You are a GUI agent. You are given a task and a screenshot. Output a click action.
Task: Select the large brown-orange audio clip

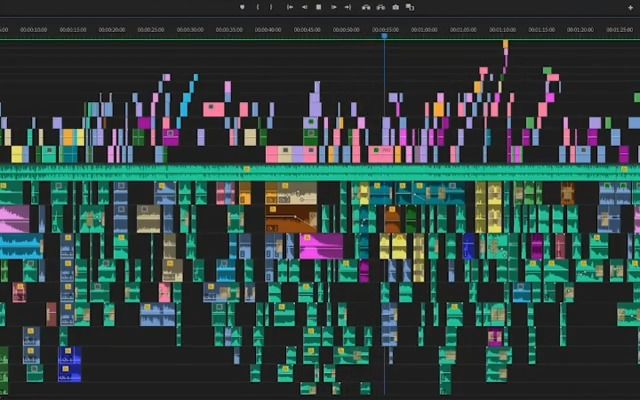tap(291, 219)
